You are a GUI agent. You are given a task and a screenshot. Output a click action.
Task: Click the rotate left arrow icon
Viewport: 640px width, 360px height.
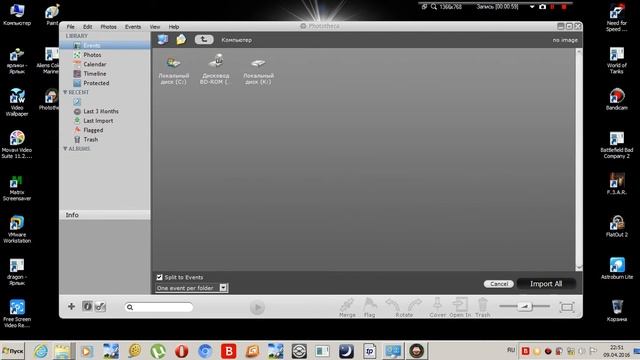[393, 305]
